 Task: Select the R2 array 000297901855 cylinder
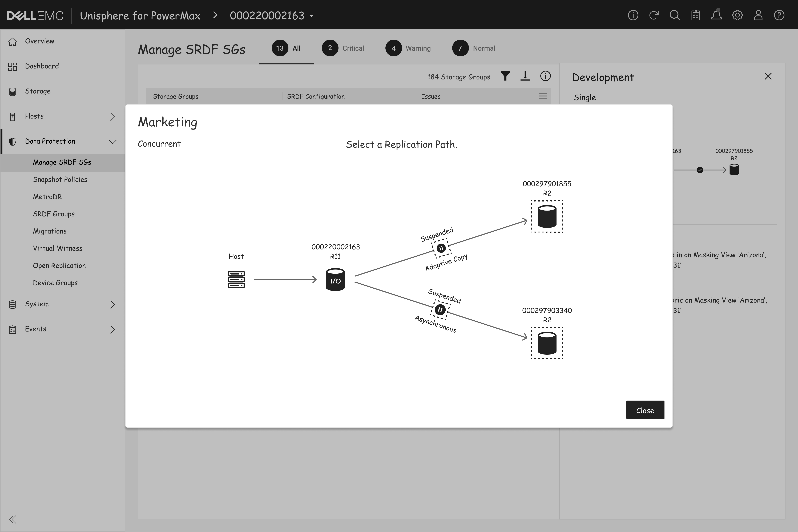pyautogui.click(x=547, y=216)
